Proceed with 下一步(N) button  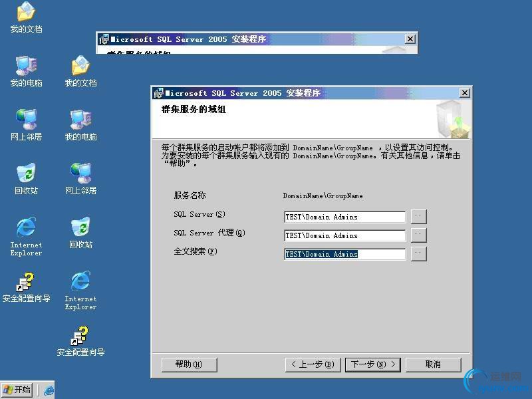point(373,364)
